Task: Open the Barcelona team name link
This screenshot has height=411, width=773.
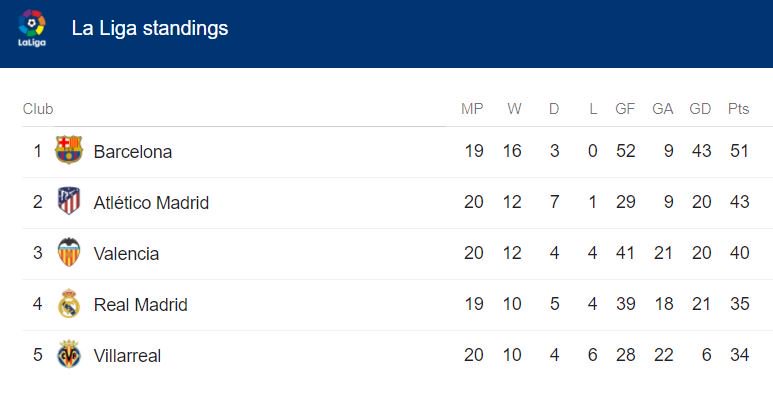Action: point(133,152)
